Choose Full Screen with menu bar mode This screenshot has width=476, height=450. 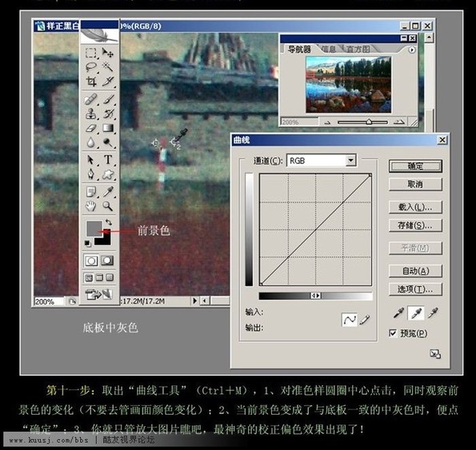[99, 277]
